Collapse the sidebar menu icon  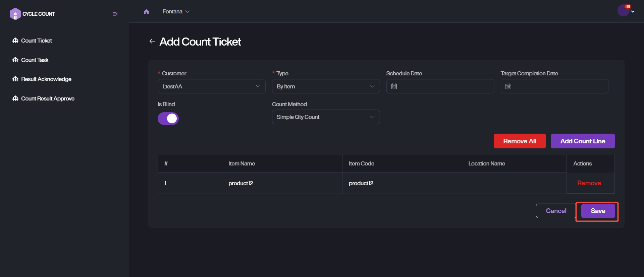(115, 14)
